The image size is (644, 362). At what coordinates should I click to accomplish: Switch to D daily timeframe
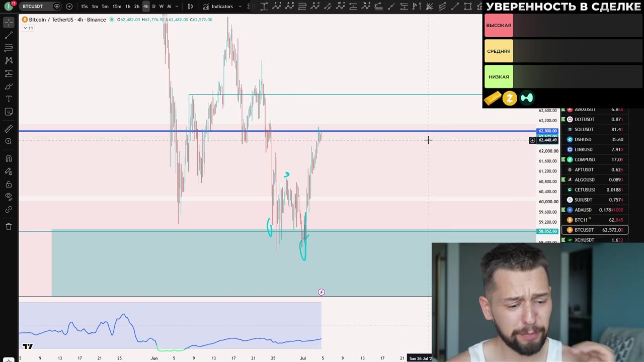click(x=154, y=6)
